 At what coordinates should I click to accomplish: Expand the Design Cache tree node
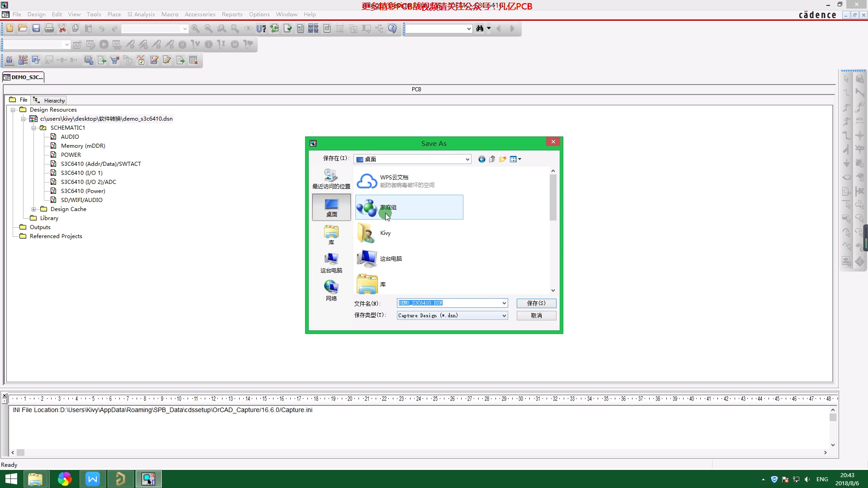33,209
